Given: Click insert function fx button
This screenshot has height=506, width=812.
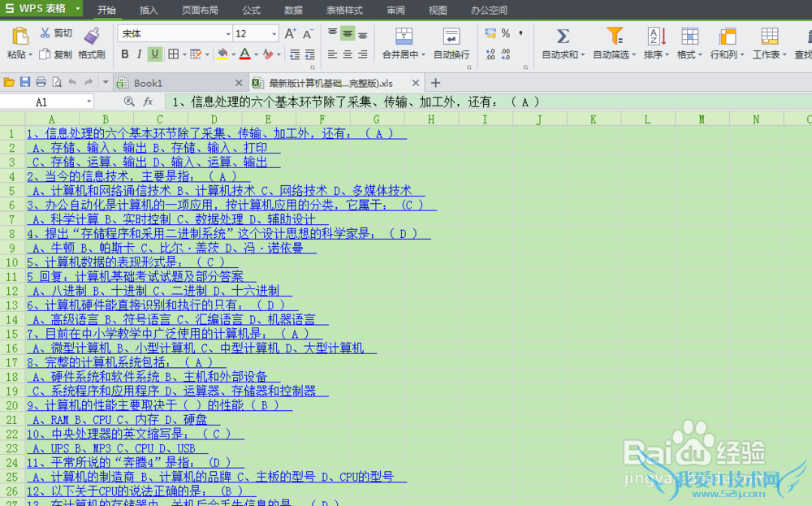Looking at the screenshot, I should click(148, 102).
